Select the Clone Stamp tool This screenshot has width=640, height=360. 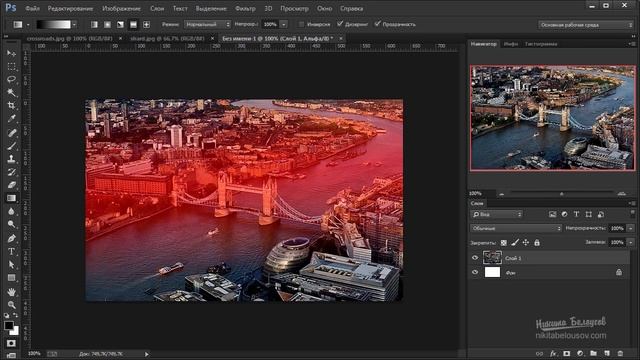coord(11,159)
